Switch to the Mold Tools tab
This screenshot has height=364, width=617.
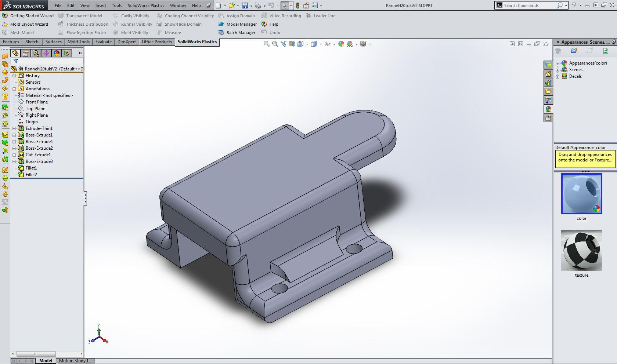[x=79, y=42]
